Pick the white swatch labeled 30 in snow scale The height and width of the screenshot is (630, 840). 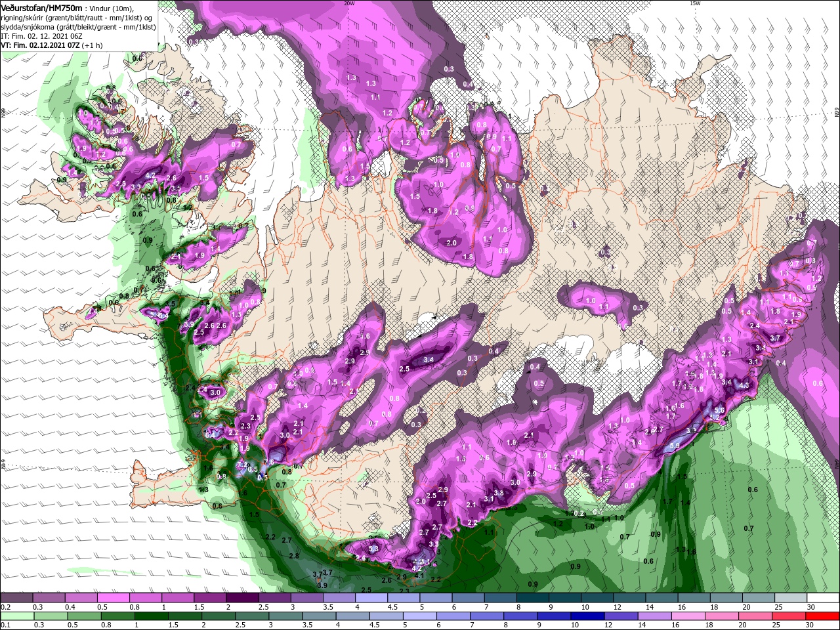tap(822, 597)
